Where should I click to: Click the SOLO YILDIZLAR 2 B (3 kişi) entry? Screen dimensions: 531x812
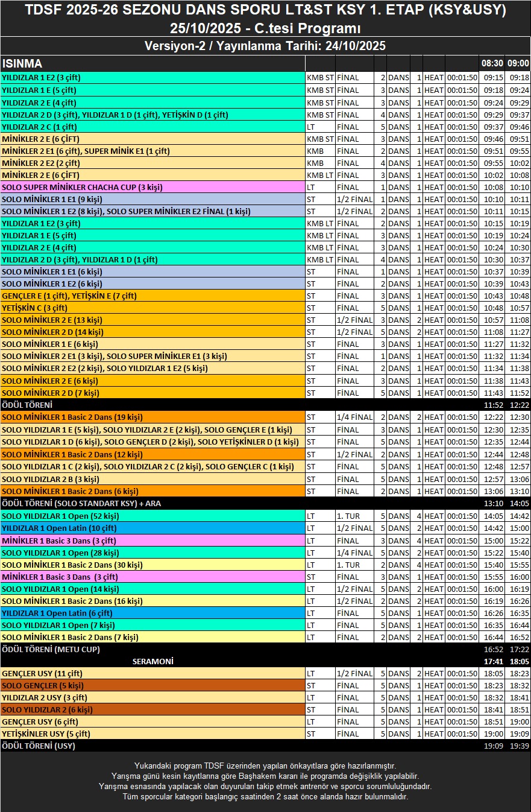tap(51, 479)
